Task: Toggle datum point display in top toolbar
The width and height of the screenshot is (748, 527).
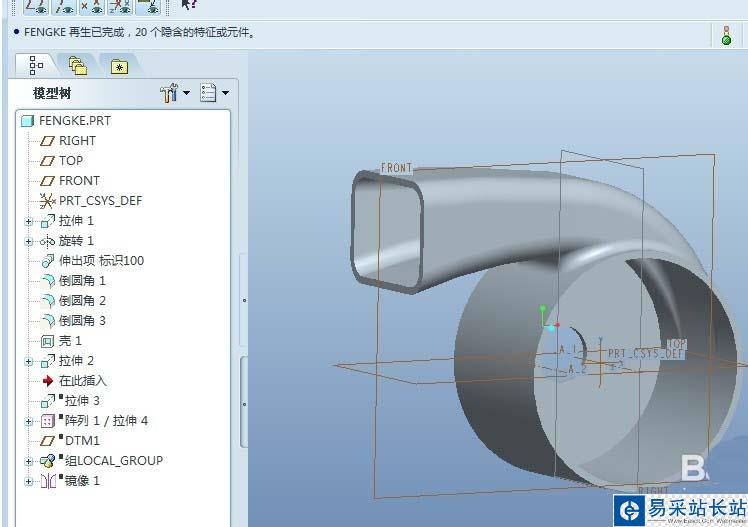Action: (x=92, y=6)
